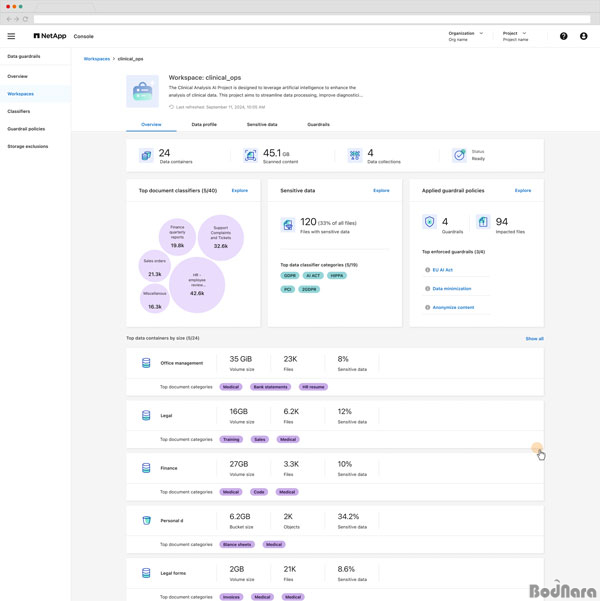The image size is (600, 601).
Task: Click the Data containers stat icon
Action: tap(146, 155)
